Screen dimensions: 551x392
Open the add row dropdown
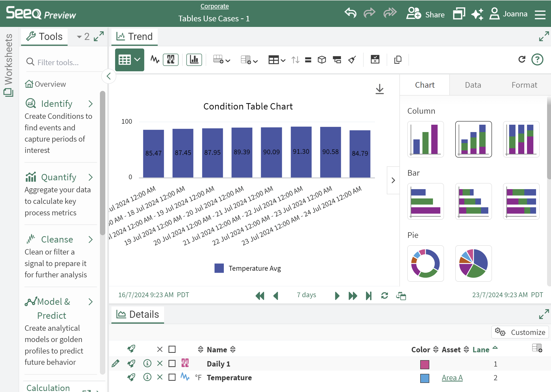pyautogui.click(x=222, y=60)
